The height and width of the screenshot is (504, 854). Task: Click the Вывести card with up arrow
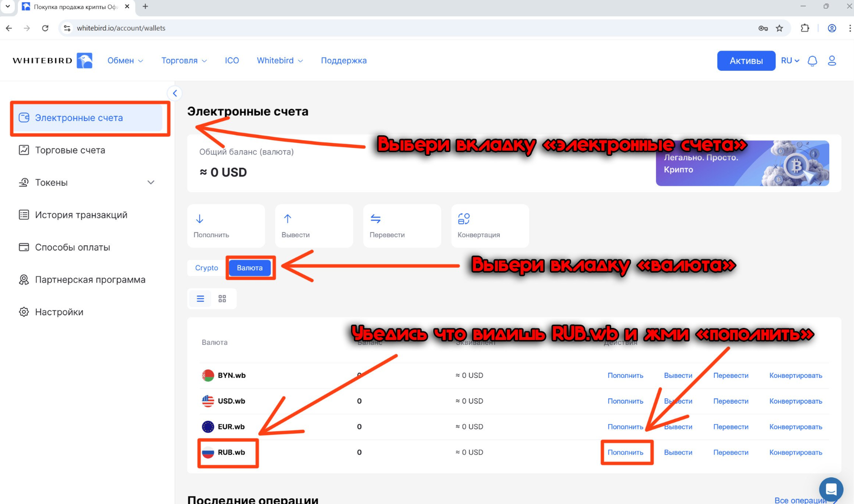coord(314,226)
